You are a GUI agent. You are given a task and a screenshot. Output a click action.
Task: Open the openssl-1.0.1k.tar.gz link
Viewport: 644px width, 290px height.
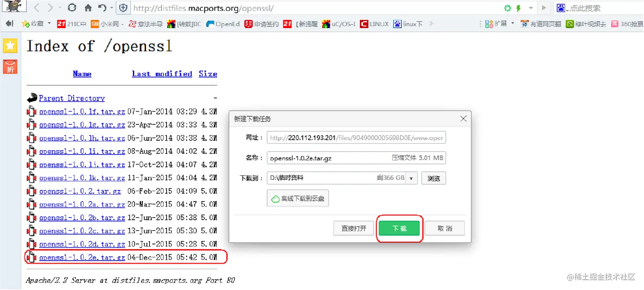(x=82, y=178)
